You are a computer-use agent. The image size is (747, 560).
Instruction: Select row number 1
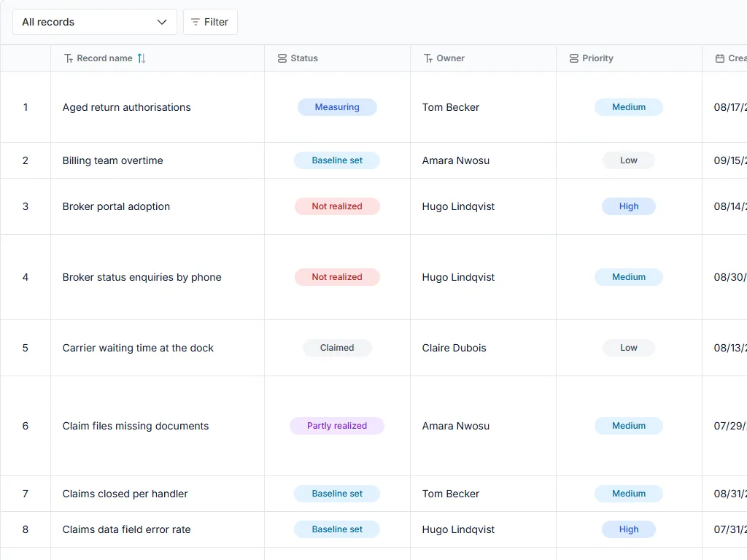click(26, 107)
